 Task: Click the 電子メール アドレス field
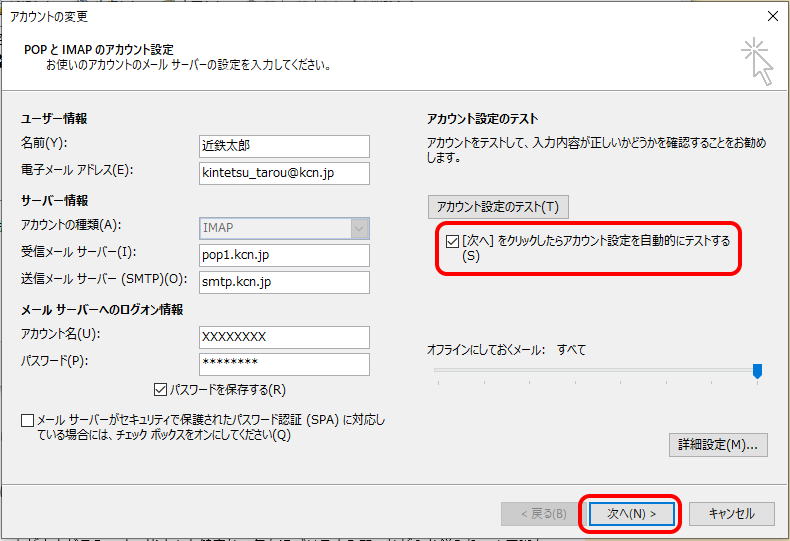284,173
